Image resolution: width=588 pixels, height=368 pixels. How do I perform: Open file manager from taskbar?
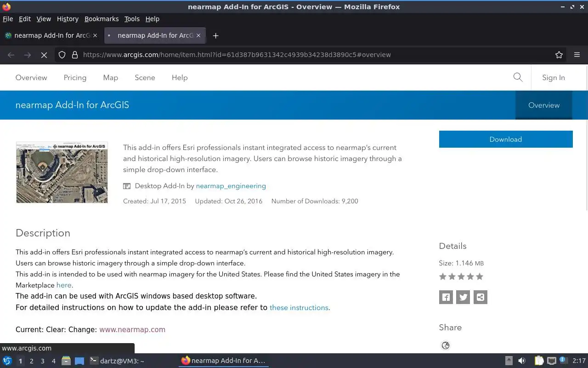[x=66, y=361]
